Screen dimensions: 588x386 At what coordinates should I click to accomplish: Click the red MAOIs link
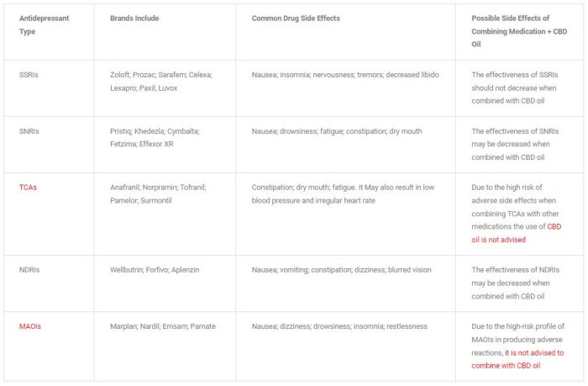(x=30, y=326)
